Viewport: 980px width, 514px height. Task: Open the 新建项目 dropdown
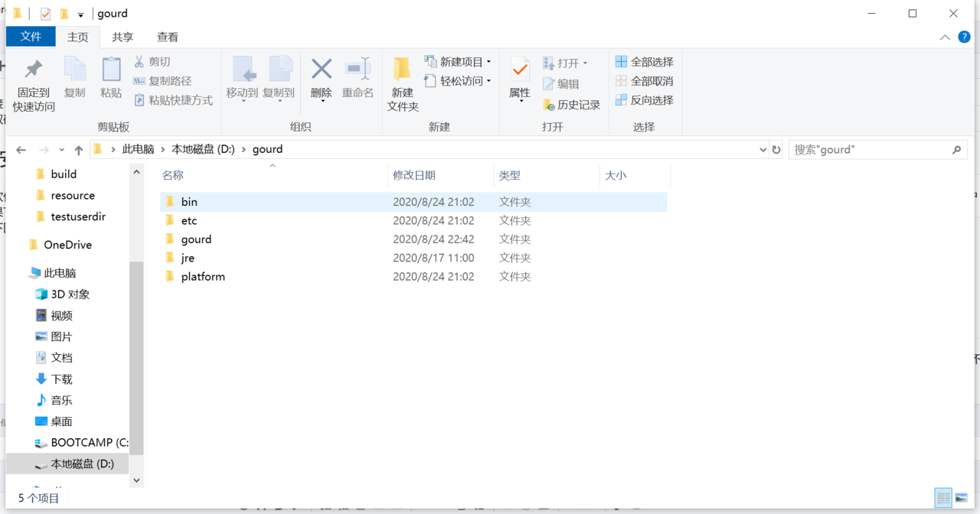[458, 62]
